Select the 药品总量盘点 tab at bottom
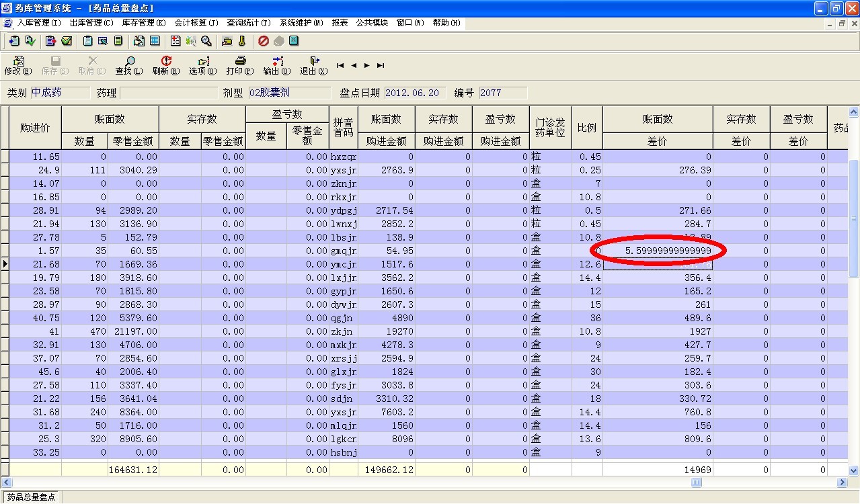Viewport: 860px width, 504px height. pyautogui.click(x=30, y=497)
